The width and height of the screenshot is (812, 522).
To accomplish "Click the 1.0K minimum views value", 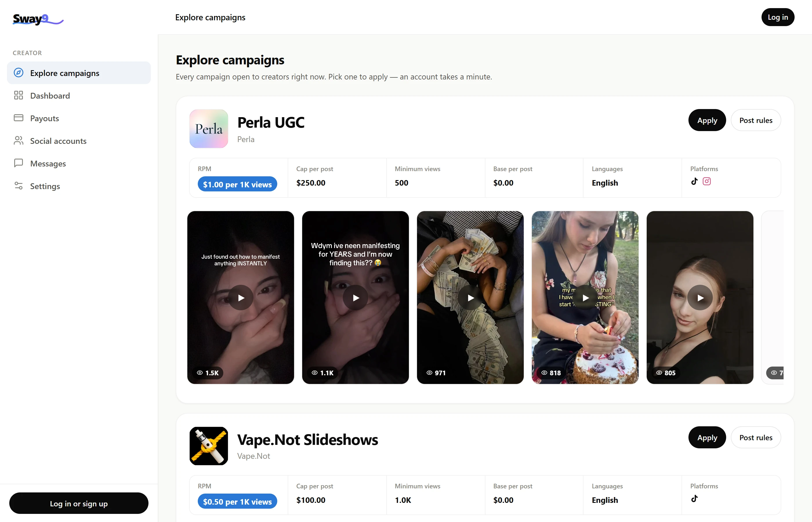I will [403, 500].
